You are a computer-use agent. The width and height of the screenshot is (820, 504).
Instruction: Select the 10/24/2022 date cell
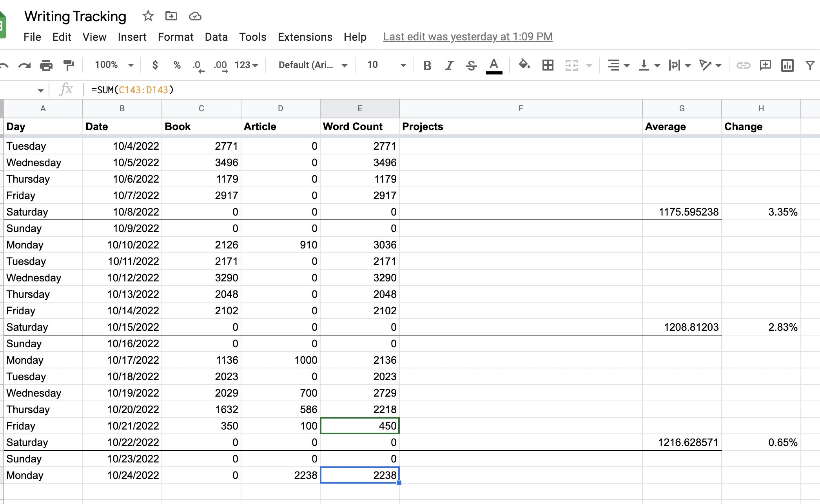(122, 475)
